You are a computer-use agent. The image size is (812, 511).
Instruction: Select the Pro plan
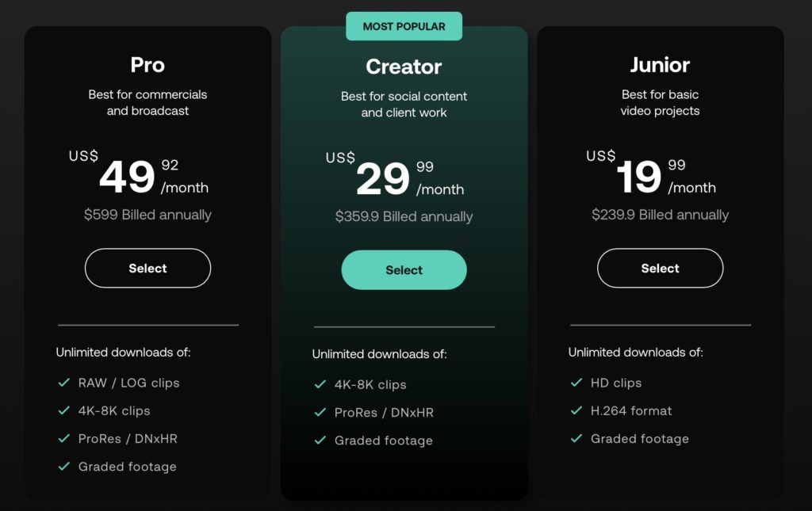[147, 269]
